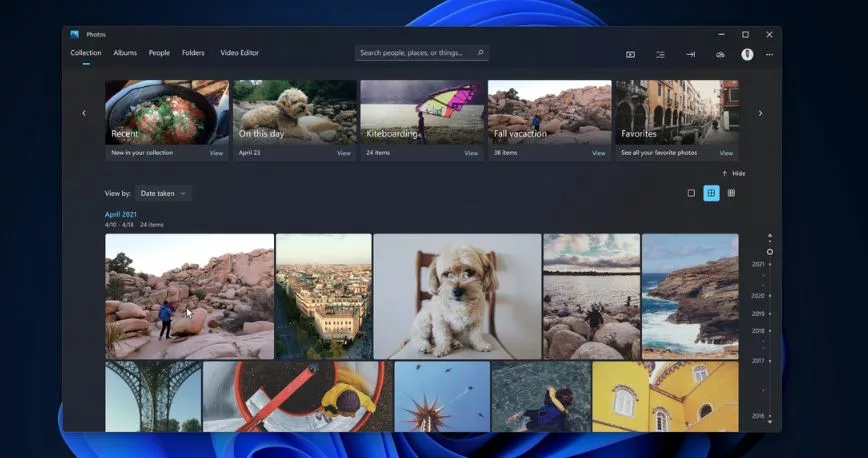Image resolution: width=868 pixels, height=458 pixels.
Task: Open the three-dot more options menu
Action: [x=769, y=54]
